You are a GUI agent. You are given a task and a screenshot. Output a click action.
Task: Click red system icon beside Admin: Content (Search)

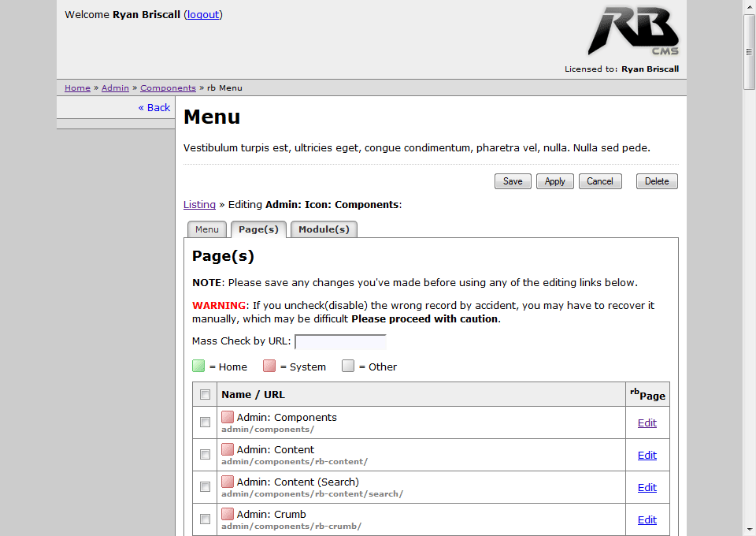[228, 482]
